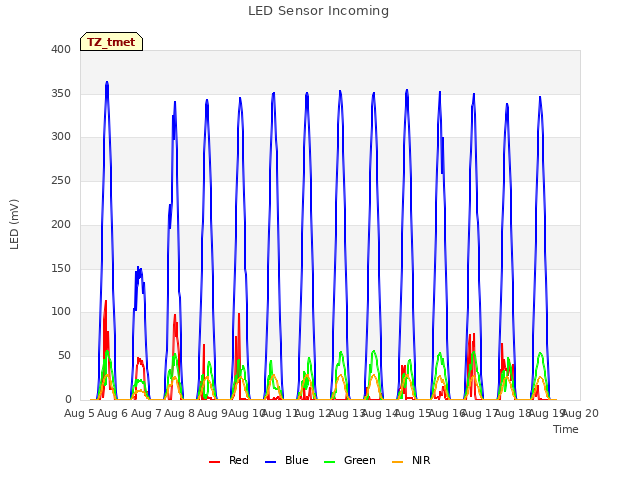Toggle the NIR series legend entry
The width and height of the screenshot is (640, 480).
[x=411, y=460]
